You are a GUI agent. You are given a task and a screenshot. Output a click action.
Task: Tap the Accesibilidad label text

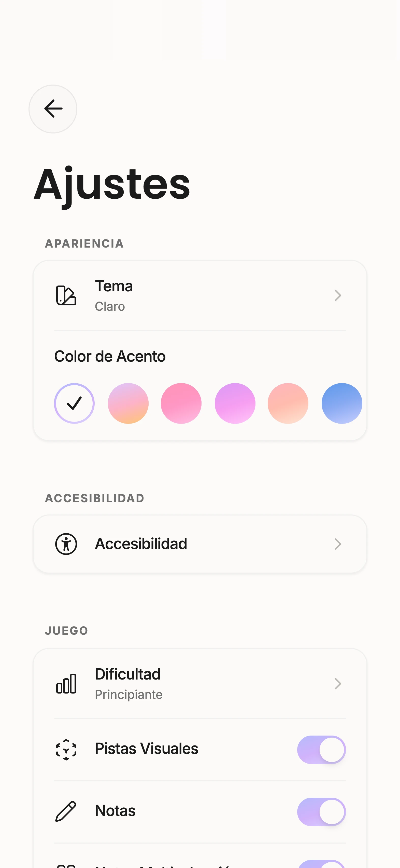click(141, 544)
